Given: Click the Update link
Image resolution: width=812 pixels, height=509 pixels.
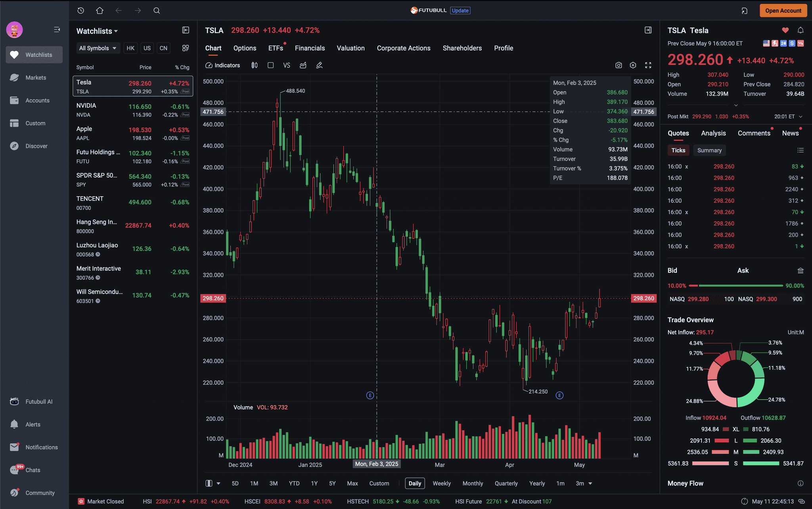Looking at the screenshot, I should click(x=460, y=11).
